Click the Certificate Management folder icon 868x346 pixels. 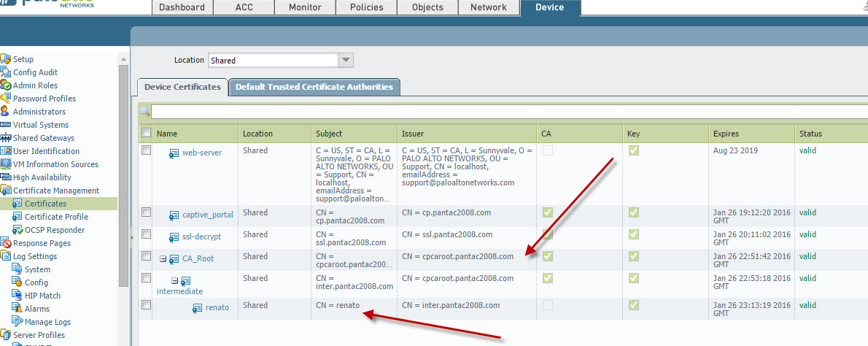point(6,191)
